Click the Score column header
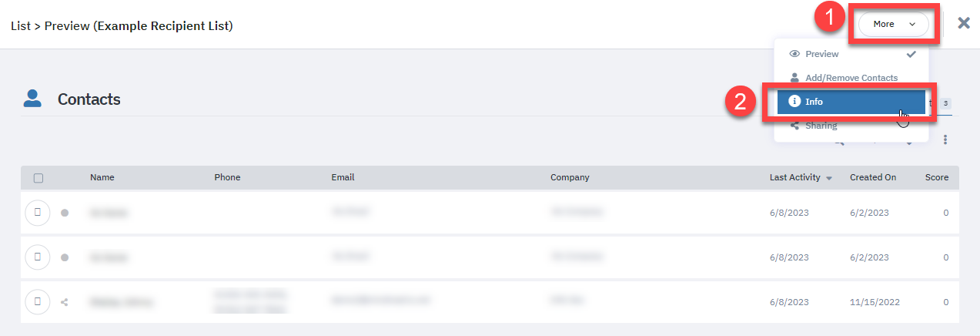 point(936,177)
